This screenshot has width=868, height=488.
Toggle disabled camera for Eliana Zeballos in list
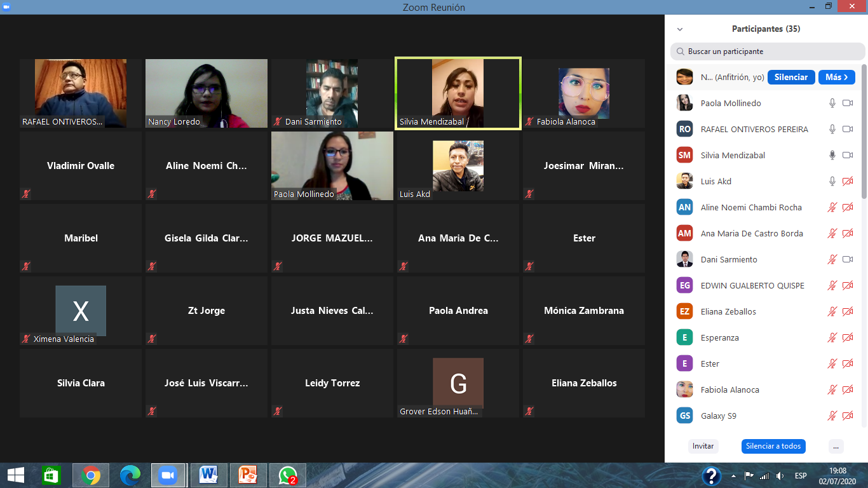click(x=847, y=311)
